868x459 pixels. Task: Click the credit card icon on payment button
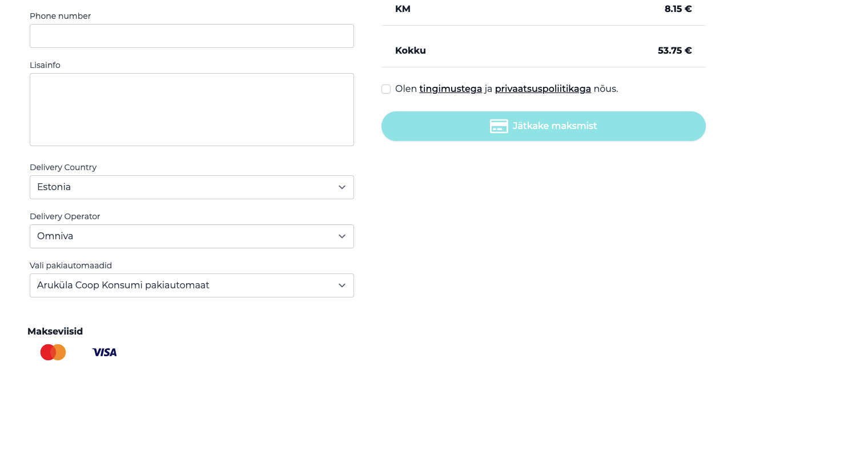[x=499, y=126]
